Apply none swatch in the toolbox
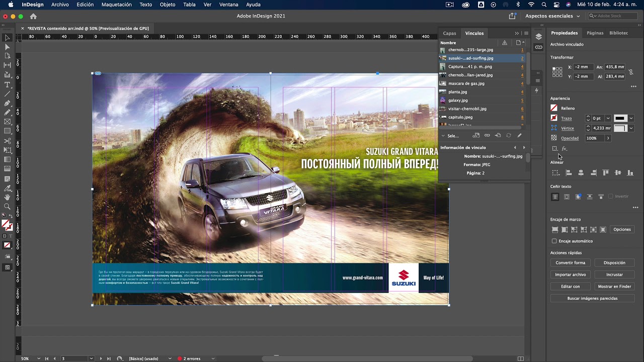 (8, 245)
